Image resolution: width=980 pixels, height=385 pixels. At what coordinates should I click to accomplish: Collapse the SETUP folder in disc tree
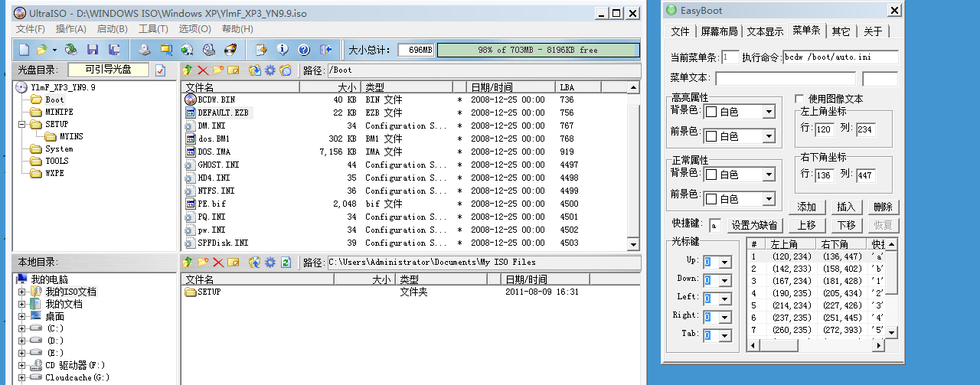tap(22, 124)
